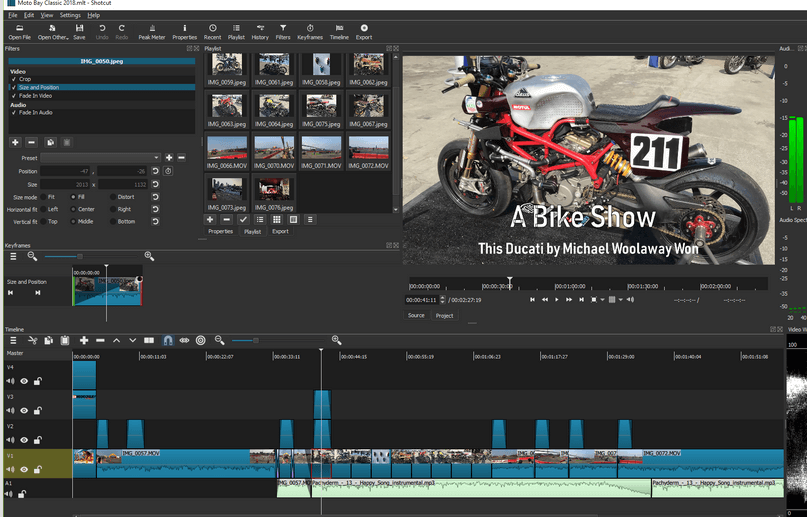807x517 pixels.
Task: Zoom in the timeline
Action: point(337,340)
